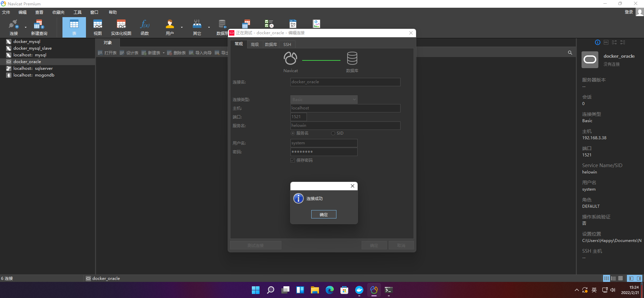Click the 登录 link at top right
The height and width of the screenshot is (298, 644).
click(629, 12)
